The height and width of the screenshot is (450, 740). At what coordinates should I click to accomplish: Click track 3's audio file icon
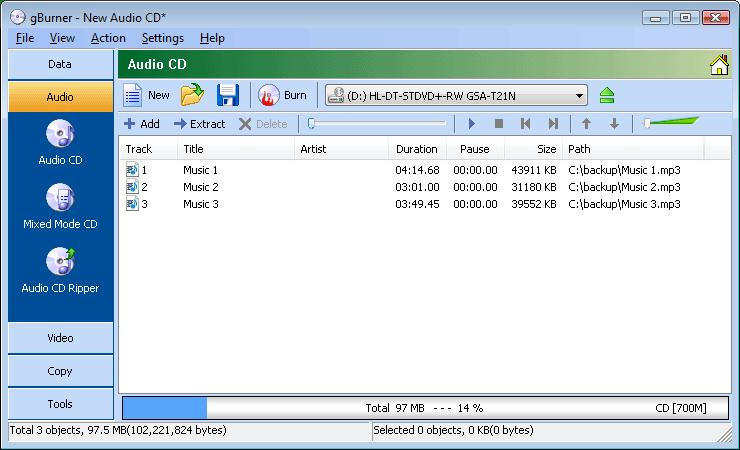[132, 204]
